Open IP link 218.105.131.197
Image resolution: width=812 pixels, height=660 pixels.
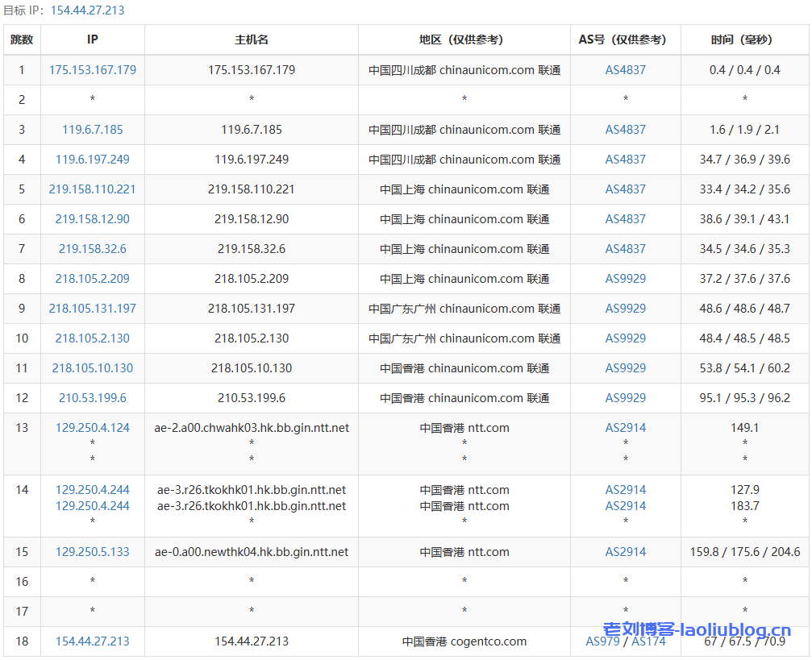point(92,309)
